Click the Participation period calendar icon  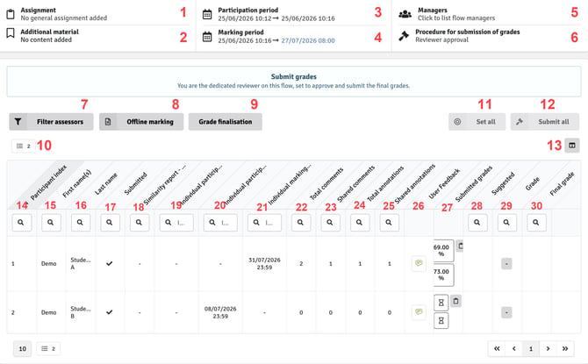[x=207, y=14]
